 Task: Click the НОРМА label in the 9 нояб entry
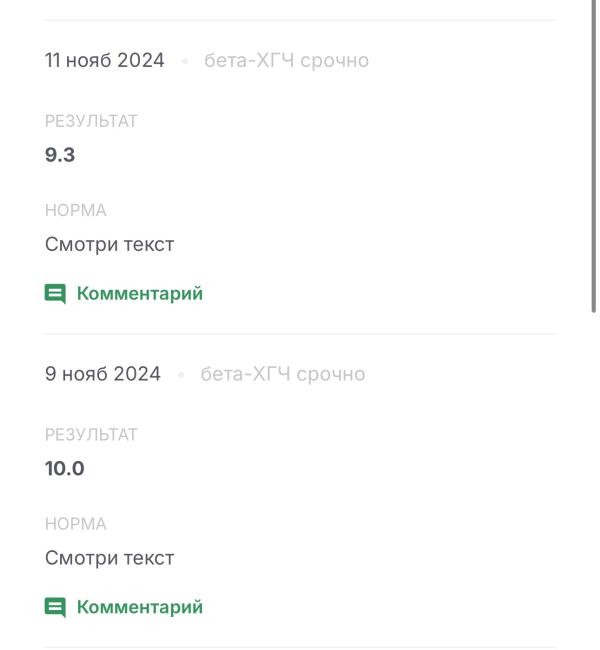[75, 524]
